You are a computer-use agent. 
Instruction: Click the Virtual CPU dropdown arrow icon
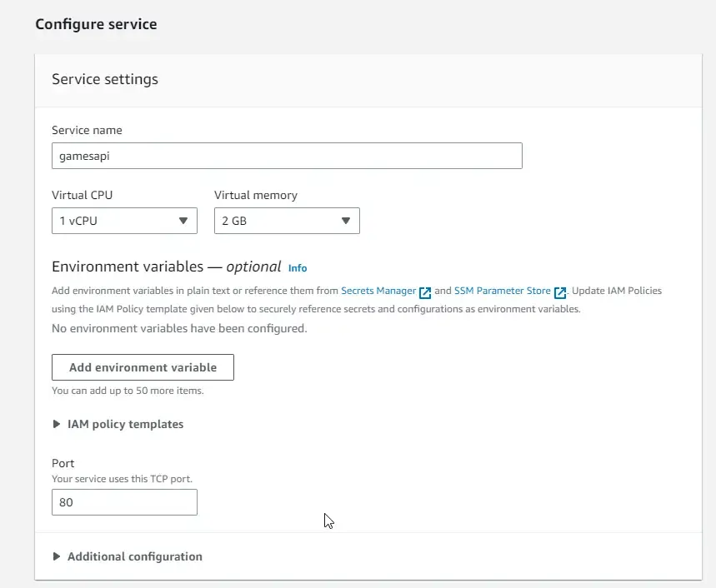tap(183, 221)
